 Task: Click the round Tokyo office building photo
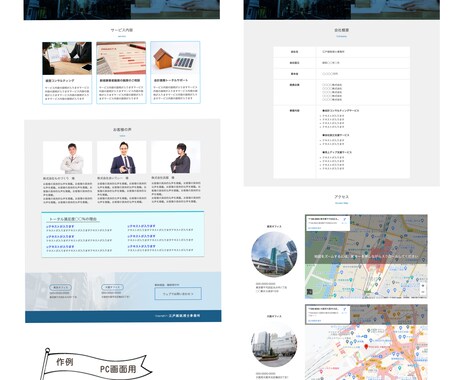coord(274,255)
